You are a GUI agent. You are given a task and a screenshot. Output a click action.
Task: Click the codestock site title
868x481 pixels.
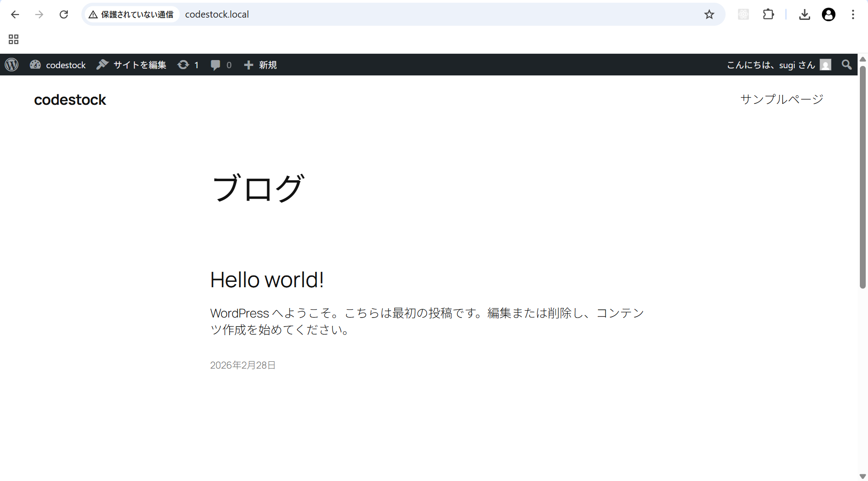click(x=70, y=100)
